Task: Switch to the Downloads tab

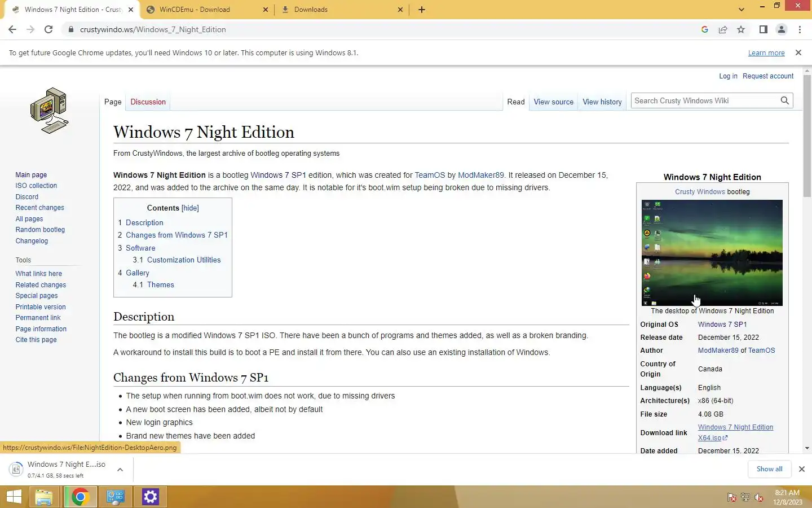Action: pyautogui.click(x=311, y=9)
